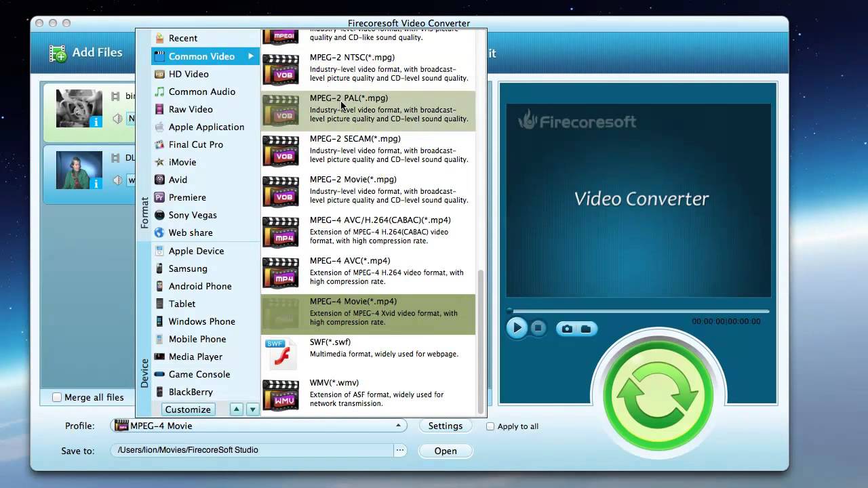Screen dimensions: 868x488
Task: Click the up arrow next to Customize
Action: (236, 409)
